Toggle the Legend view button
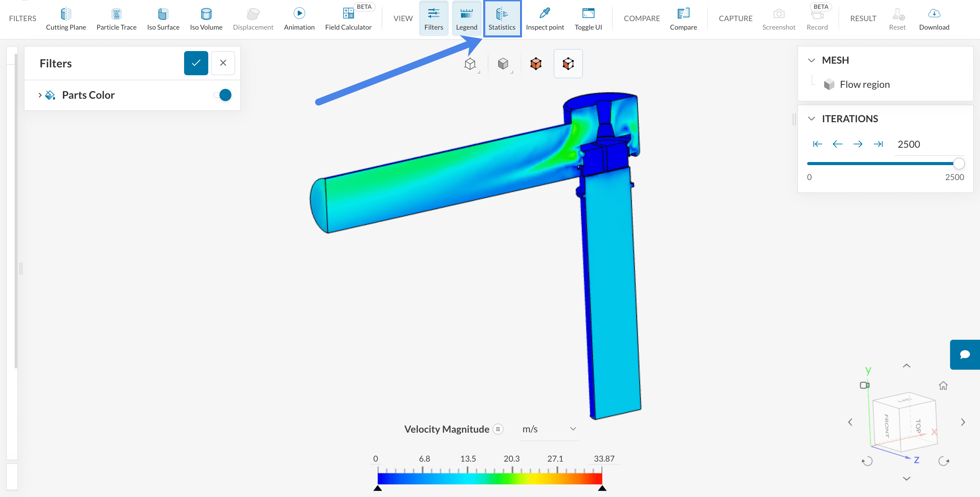The image size is (980, 497). (x=467, y=19)
